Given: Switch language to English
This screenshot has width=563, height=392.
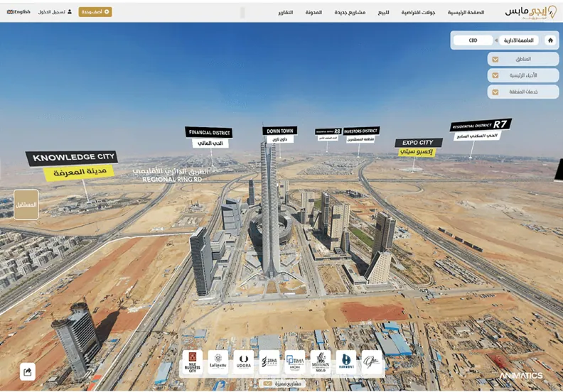Looking at the screenshot, I should tap(18, 12).
